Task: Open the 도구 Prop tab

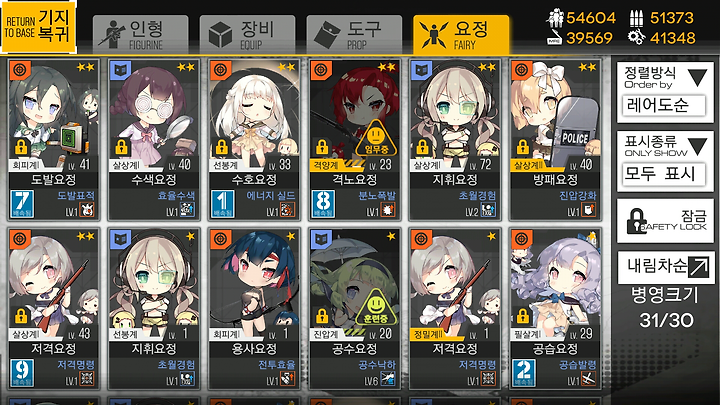Action: 354,35
